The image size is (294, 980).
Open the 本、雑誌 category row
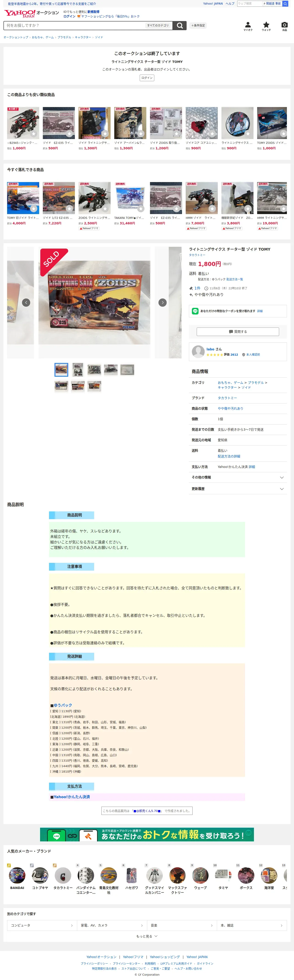pos(252,925)
